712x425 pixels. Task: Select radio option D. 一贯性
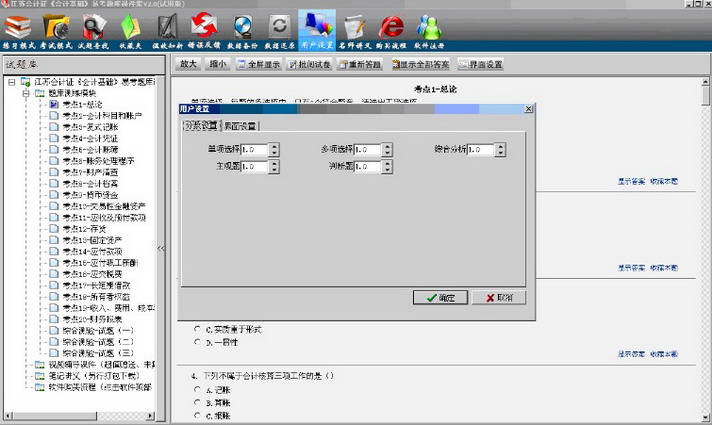[x=198, y=342]
